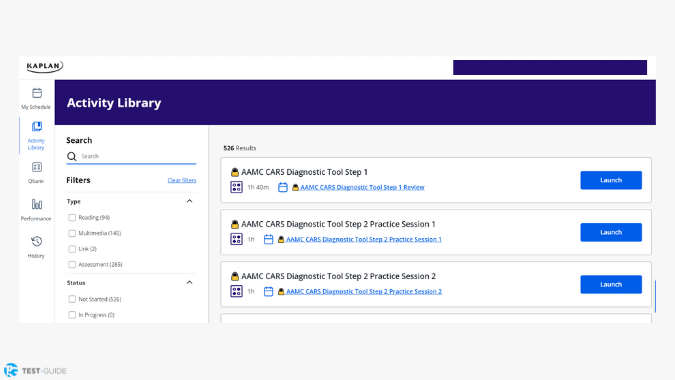Click the search magnifier icon

tap(71, 156)
